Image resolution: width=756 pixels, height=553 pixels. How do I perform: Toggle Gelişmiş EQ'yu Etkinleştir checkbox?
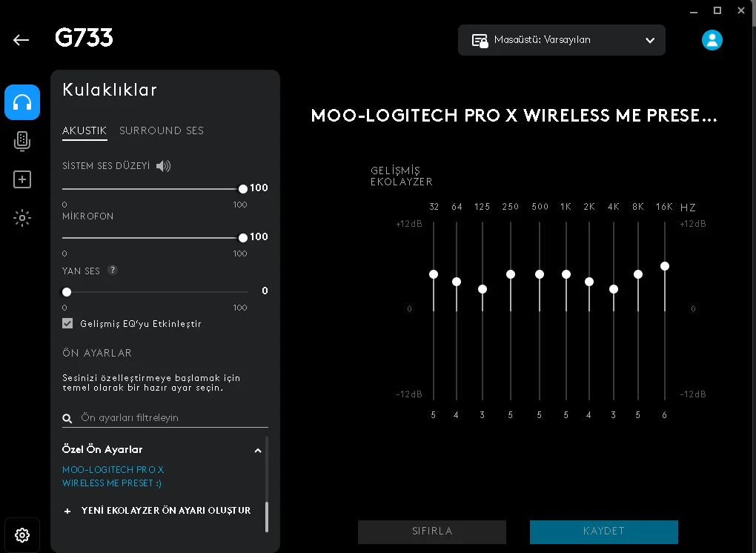pos(67,323)
